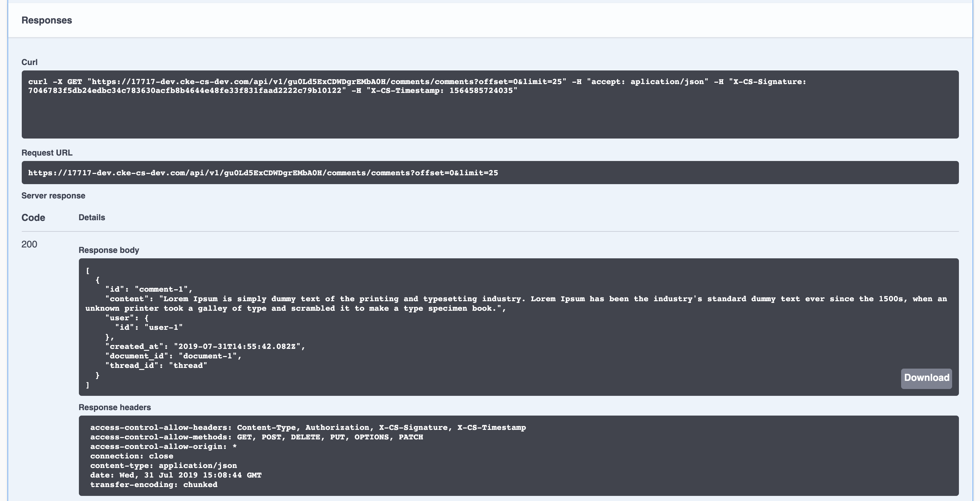Screen dimensions: 980x501
Task: Click the Details column header
Action: click(92, 217)
